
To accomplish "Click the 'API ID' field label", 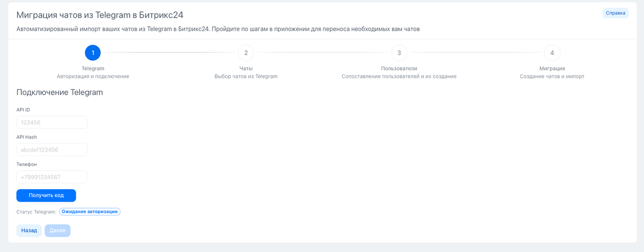I will (23, 110).
